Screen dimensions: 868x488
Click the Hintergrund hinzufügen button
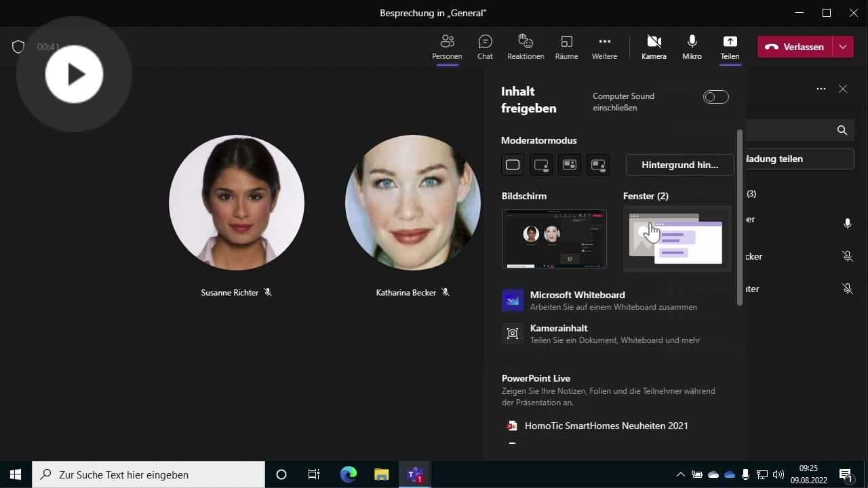(679, 164)
